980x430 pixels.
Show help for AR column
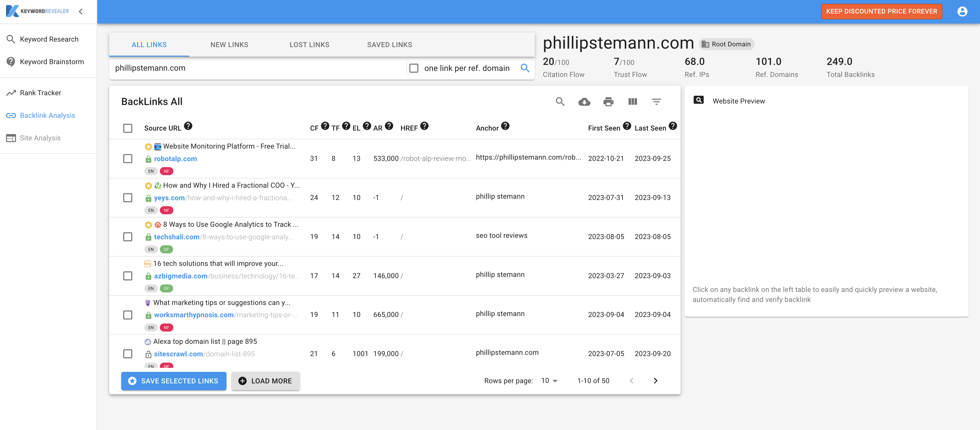(389, 126)
